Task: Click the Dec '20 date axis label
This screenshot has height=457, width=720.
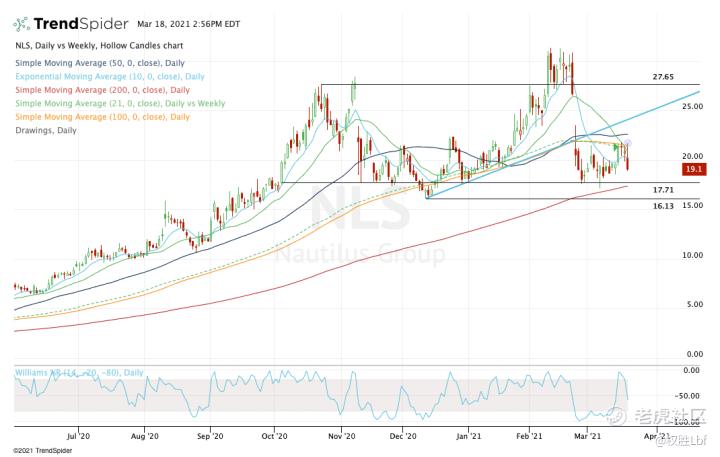Action: pyautogui.click(x=403, y=436)
